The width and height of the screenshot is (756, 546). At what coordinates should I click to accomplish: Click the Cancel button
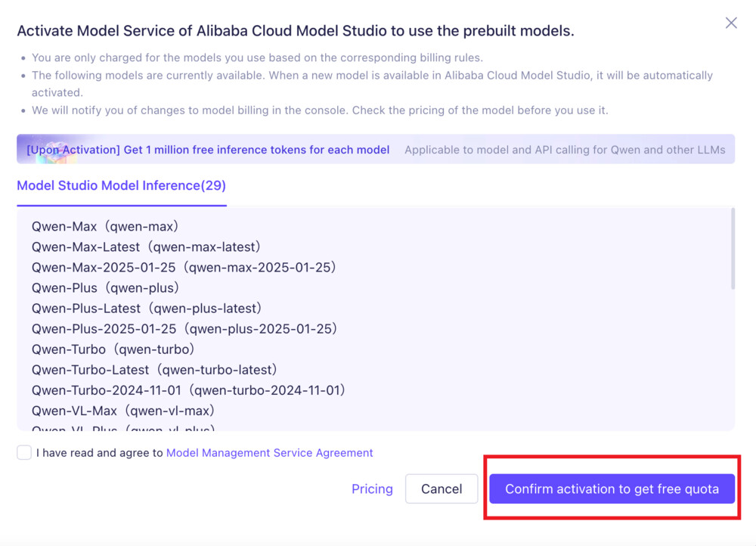[442, 489]
